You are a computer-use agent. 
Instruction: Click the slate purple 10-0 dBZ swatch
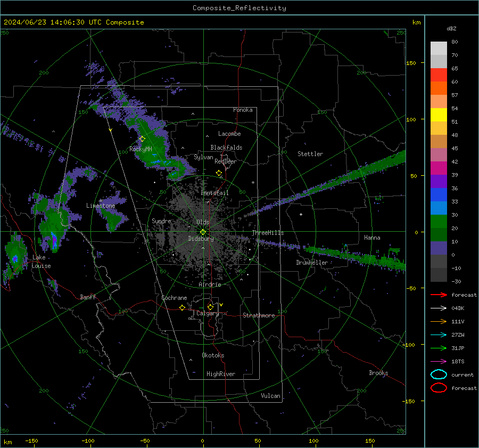tap(439, 248)
